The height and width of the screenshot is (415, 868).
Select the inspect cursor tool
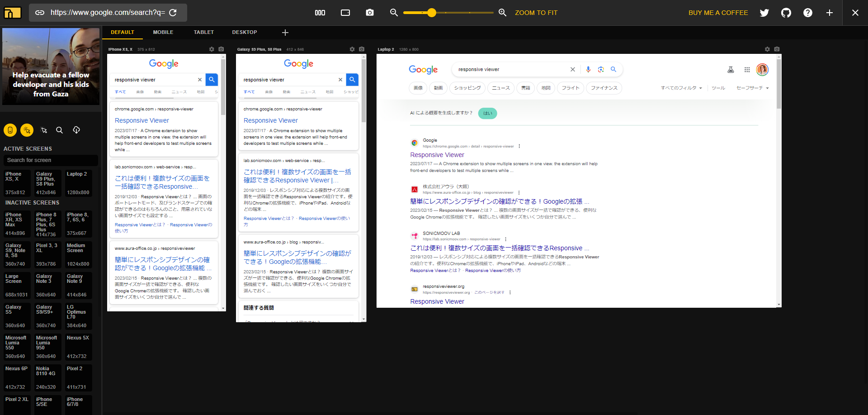pyautogui.click(x=44, y=130)
